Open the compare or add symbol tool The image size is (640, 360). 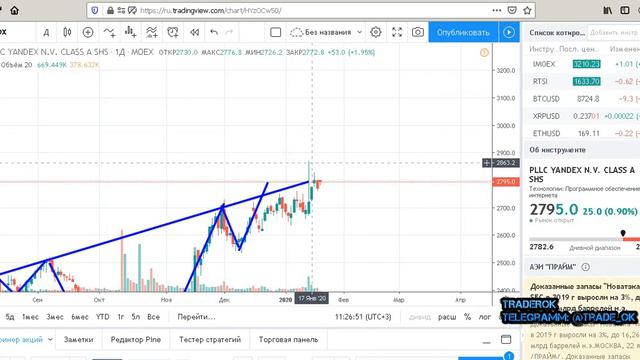tap(88, 32)
